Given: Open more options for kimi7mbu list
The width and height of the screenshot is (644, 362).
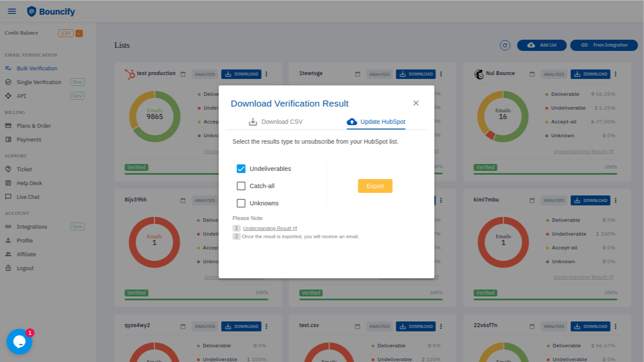Looking at the screenshot, I should point(616,201).
